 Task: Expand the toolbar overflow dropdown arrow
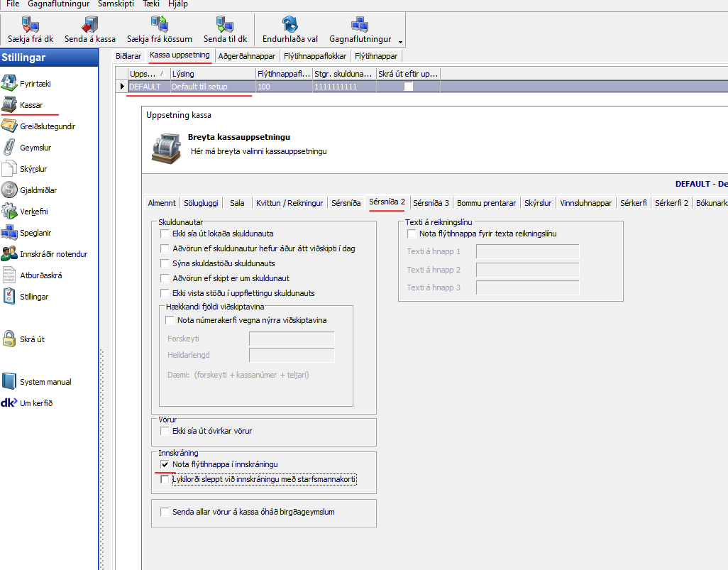tap(400, 41)
